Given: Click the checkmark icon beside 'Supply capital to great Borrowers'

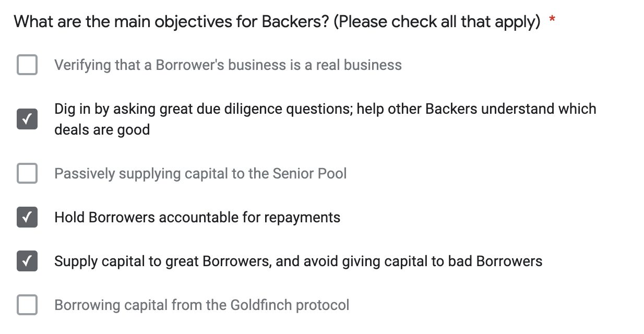Looking at the screenshot, I should point(27,261).
